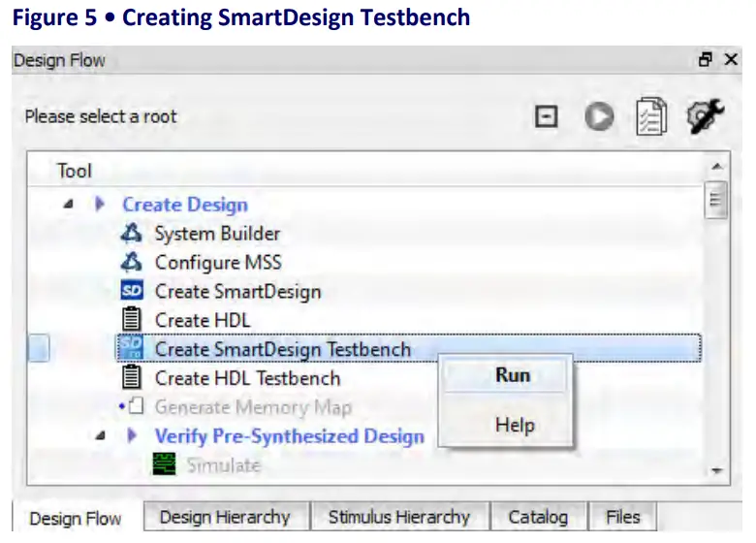
Task: Collapse the Verify Pre-Synthesized Design group
Action: coord(100,436)
